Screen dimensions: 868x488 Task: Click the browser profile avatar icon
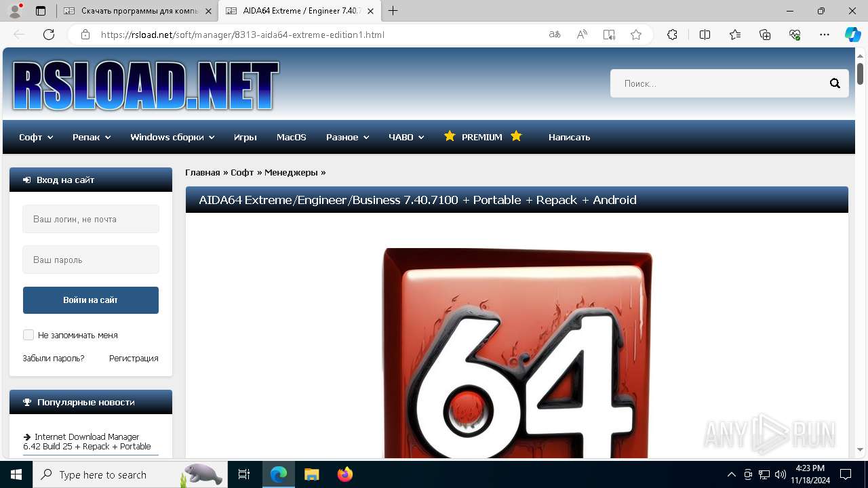[15, 11]
